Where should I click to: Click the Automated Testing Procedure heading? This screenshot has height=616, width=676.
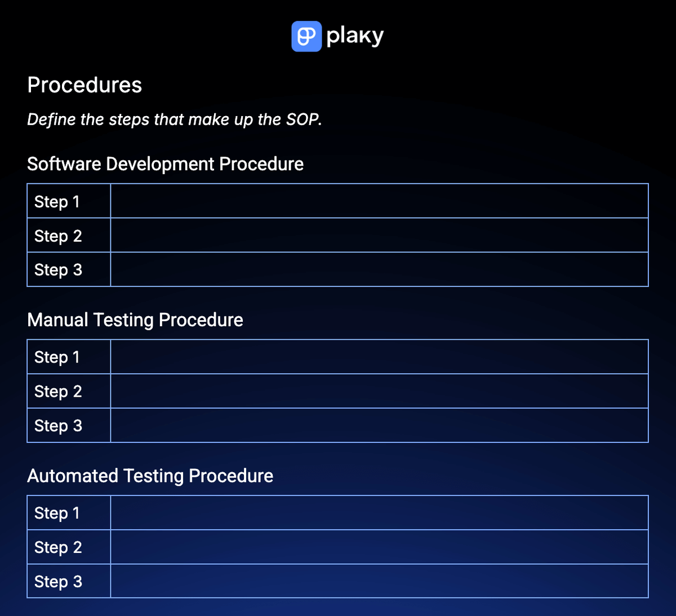tap(150, 476)
